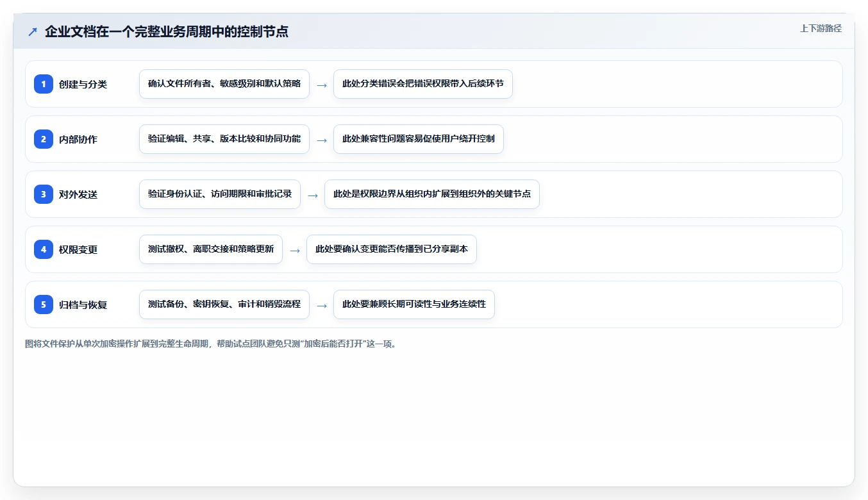Click the 验证编辑、共享、版本比较和协同功能 box
868x500 pixels.
(x=224, y=139)
